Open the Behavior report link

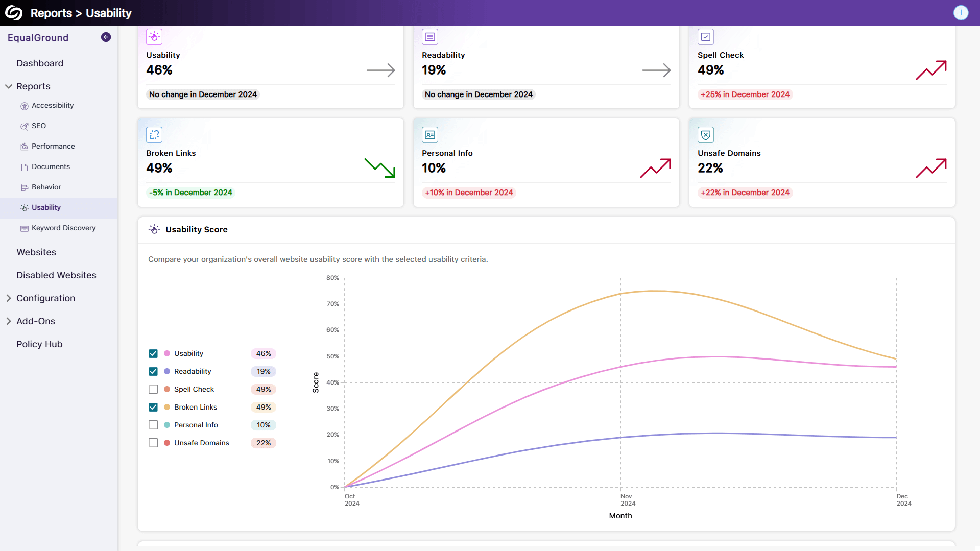pyautogui.click(x=46, y=187)
